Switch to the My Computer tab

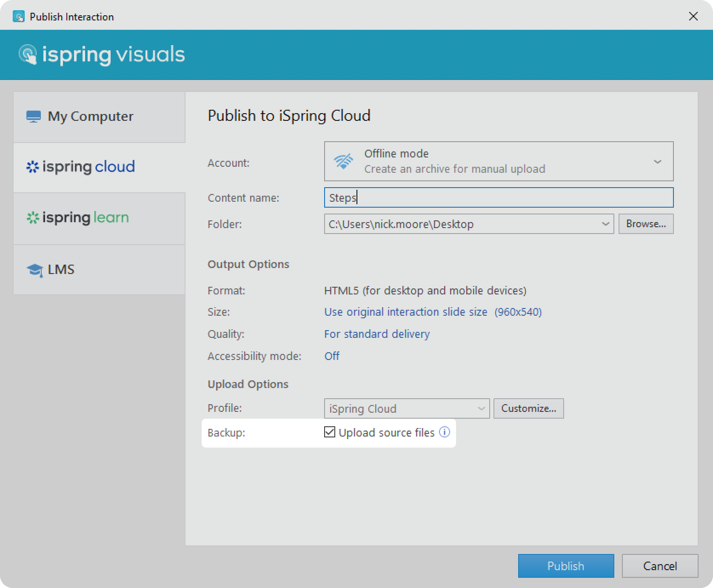coord(99,117)
